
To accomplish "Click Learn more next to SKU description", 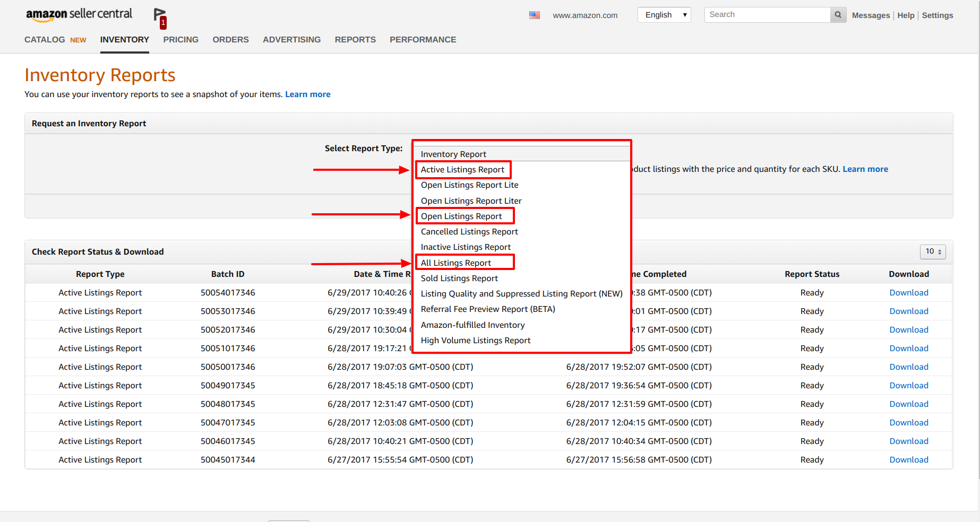I will point(865,169).
